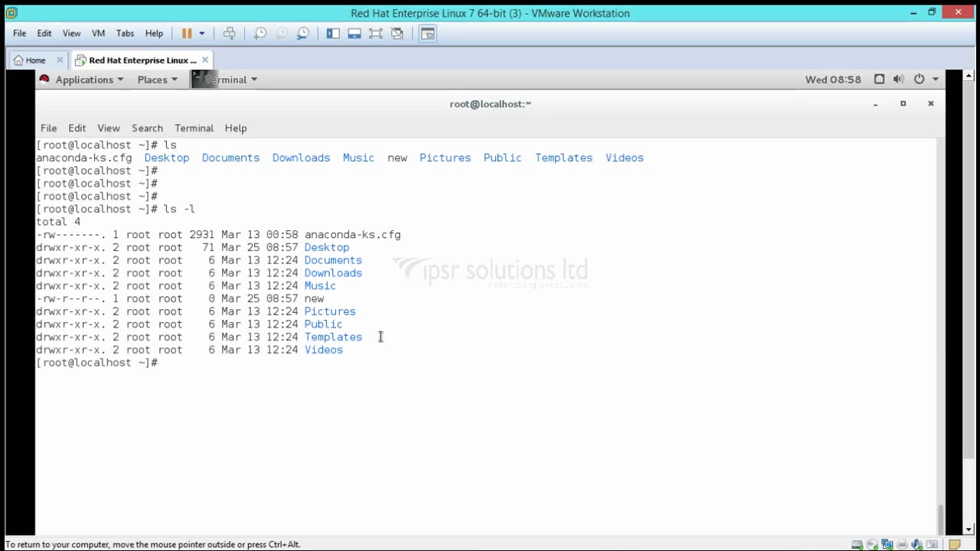Expand the Places menu
The image size is (980, 551).
pos(157,80)
